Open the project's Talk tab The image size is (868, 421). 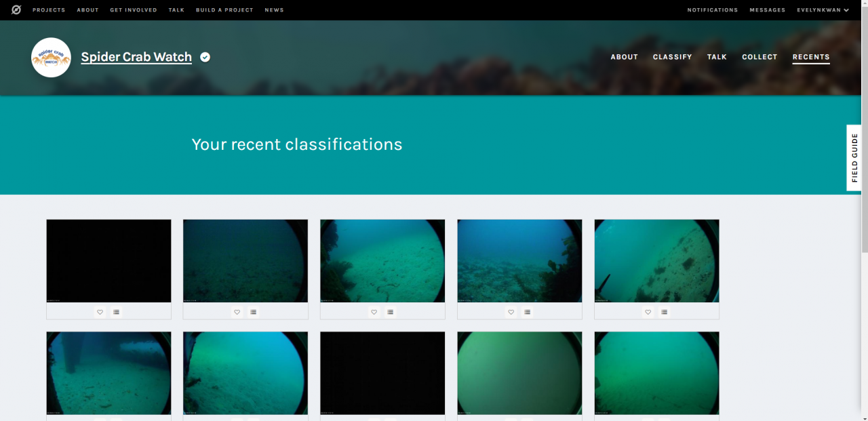point(717,57)
